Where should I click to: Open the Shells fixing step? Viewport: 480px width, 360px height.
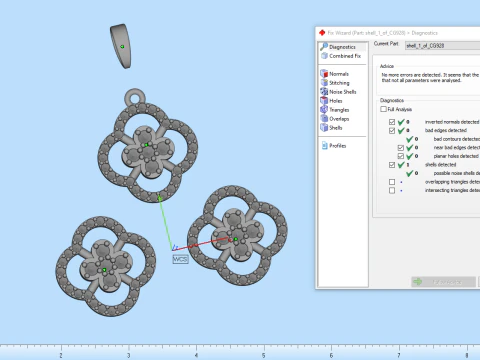331,128
